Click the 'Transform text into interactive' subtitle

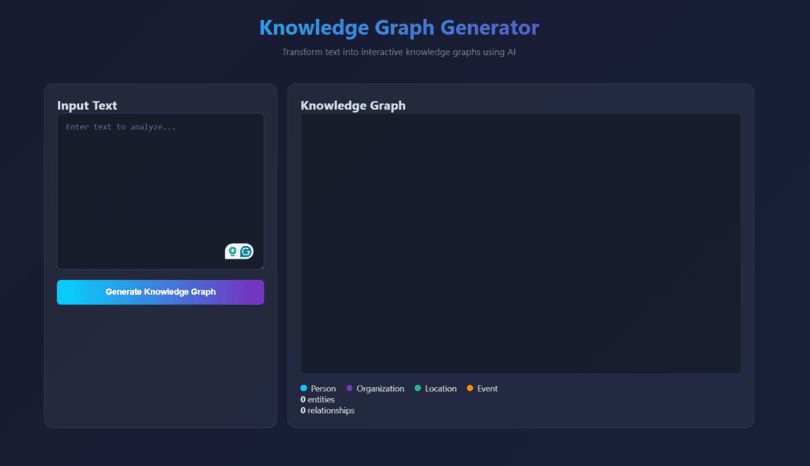(x=399, y=52)
